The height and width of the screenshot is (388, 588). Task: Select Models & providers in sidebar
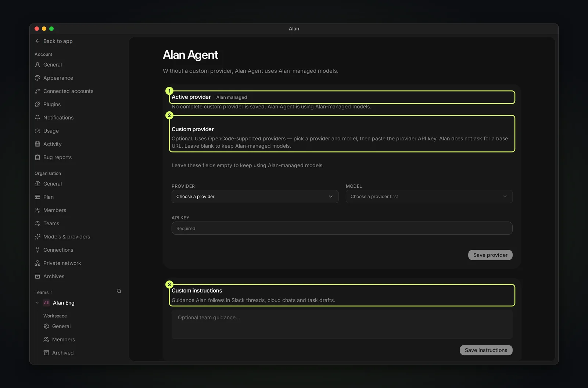[67, 237]
